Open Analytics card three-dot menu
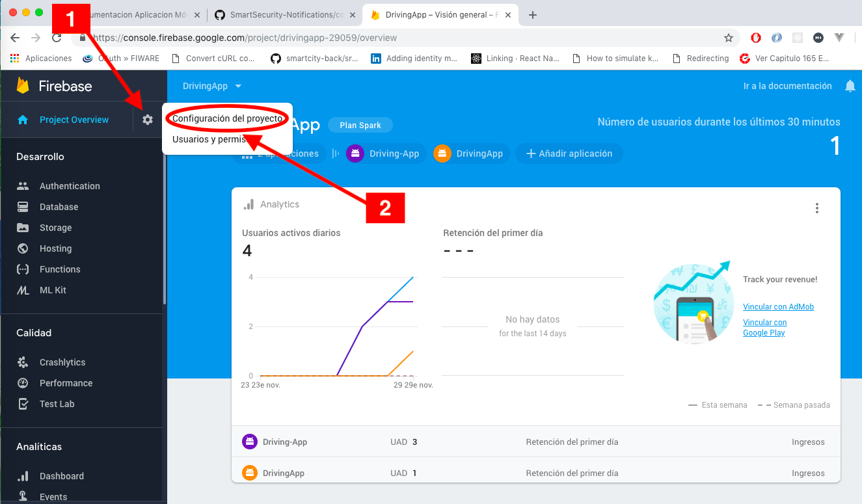 click(x=817, y=208)
